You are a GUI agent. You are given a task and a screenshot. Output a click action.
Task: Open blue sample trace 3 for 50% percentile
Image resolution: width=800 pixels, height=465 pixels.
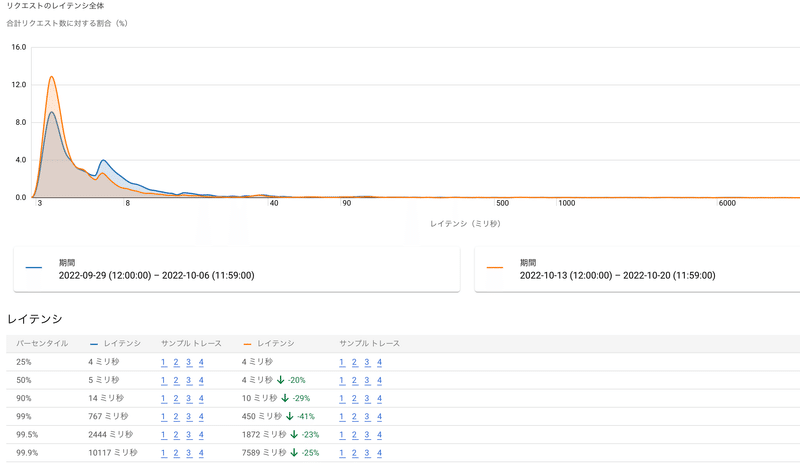[189, 380]
